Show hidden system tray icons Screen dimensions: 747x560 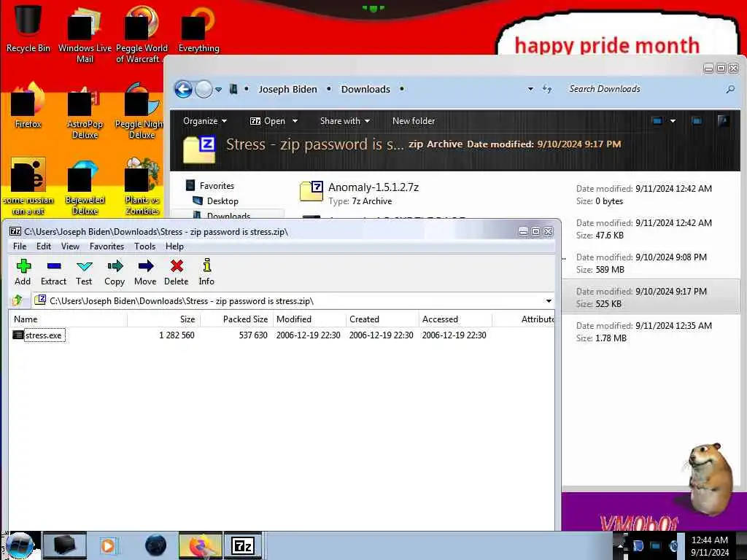(620, 545)
